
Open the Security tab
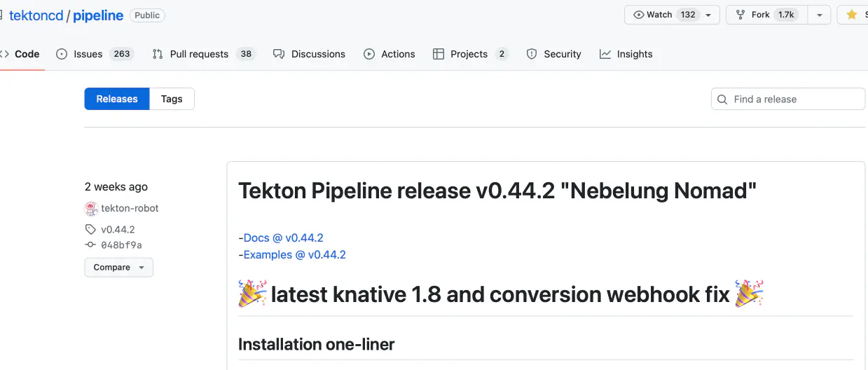pyautogui.click(x=553, y=54)
